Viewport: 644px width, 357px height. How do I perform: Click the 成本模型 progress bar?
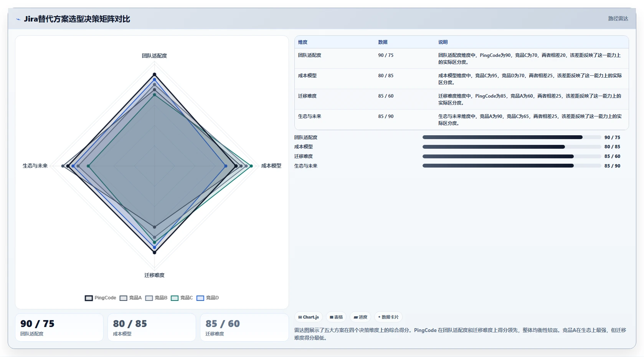click(x=512, y=147)
